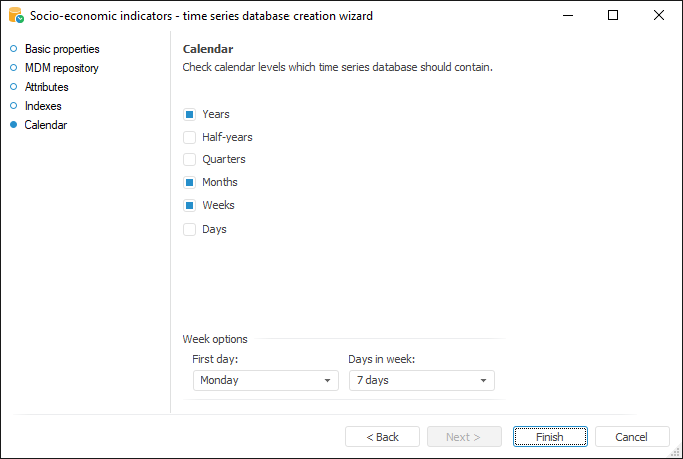Untick the Weeks checkbox
Image resolution: width=683 pixels, height=459 pixels.
coord(189,205)
